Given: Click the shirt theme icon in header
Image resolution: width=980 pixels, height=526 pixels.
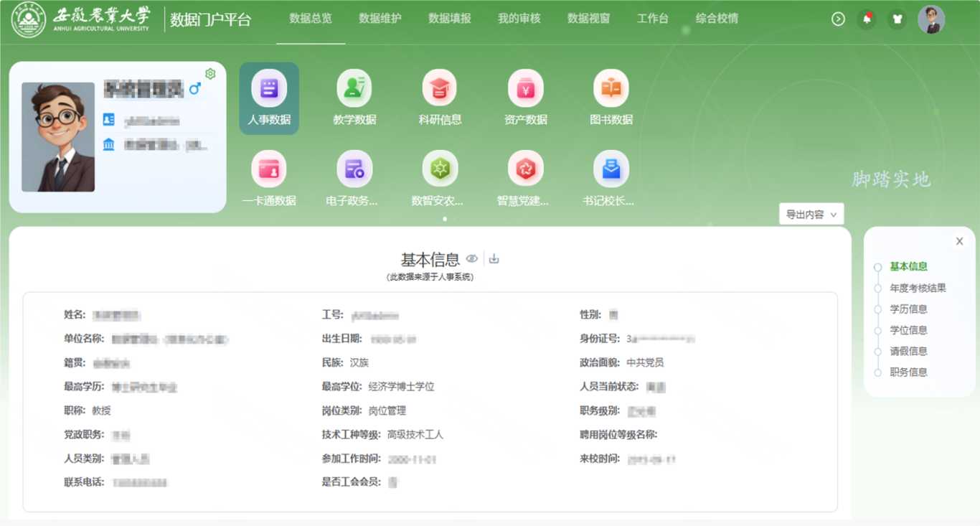Looking at the screenshot, I should (x=897, y=19).
